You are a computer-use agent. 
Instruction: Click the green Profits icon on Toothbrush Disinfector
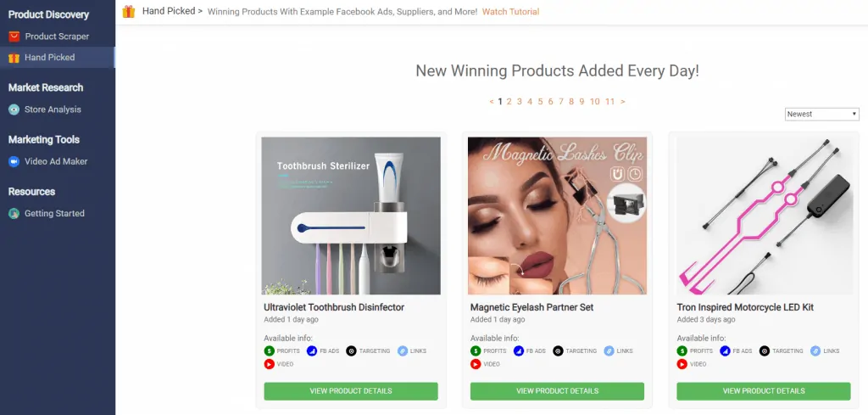(269, 351)
